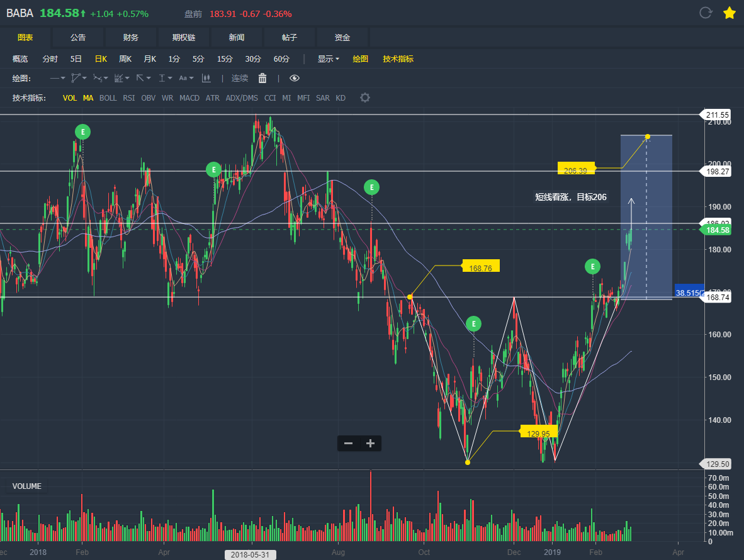Enable the ADX/DMS indicator
This screenshot has width=744, height=560.
[x=242, y=98]
